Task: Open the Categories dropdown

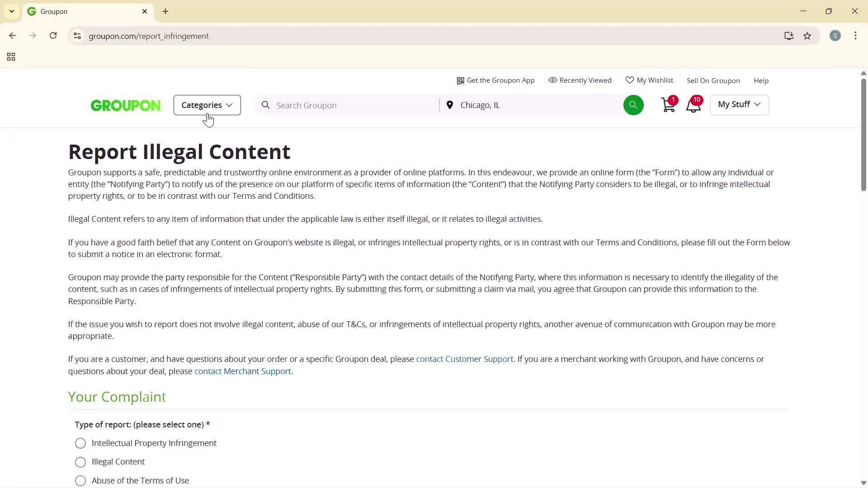Action: point(207,105)
